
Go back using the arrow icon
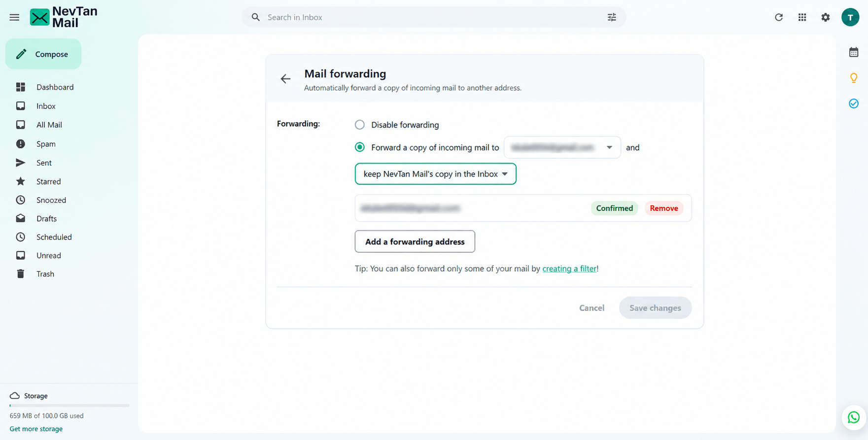285,79
